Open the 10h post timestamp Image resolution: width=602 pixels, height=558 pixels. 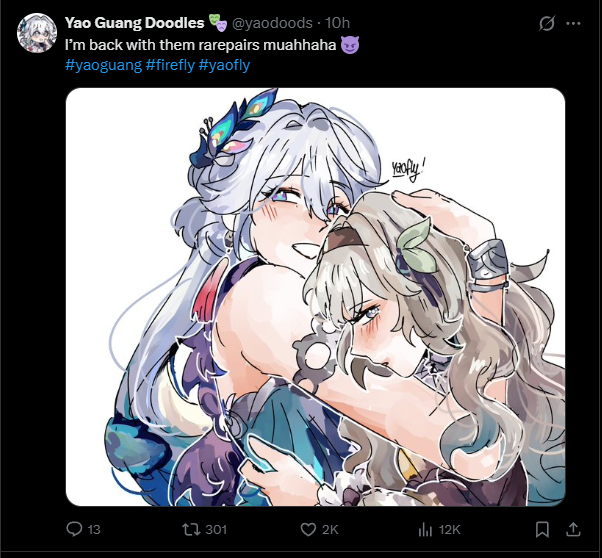pos(337,23)
